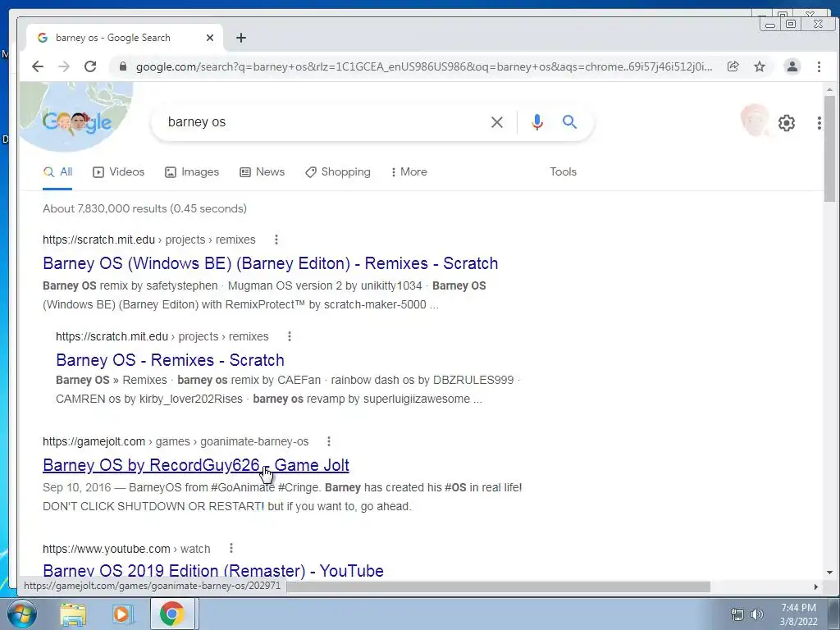The image size is (840, 630).
Task: Open Barney OS - Remixes - Scratch link
Action: click(x=170, y=360)
